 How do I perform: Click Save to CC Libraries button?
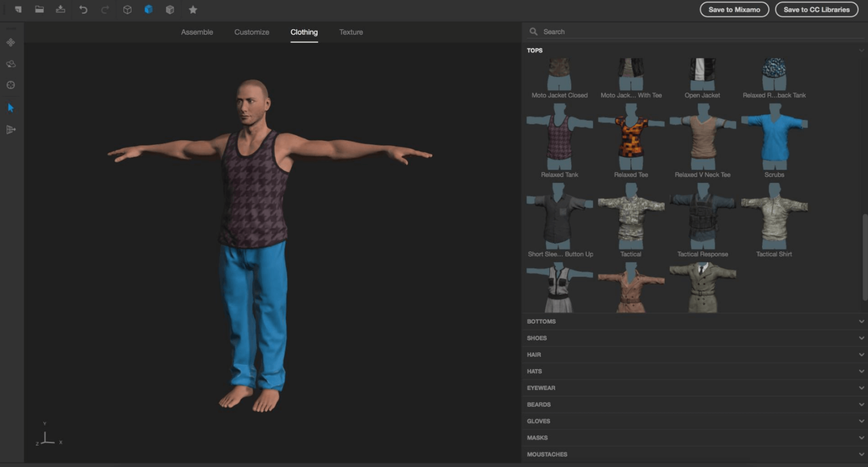[x=816, y=10]
